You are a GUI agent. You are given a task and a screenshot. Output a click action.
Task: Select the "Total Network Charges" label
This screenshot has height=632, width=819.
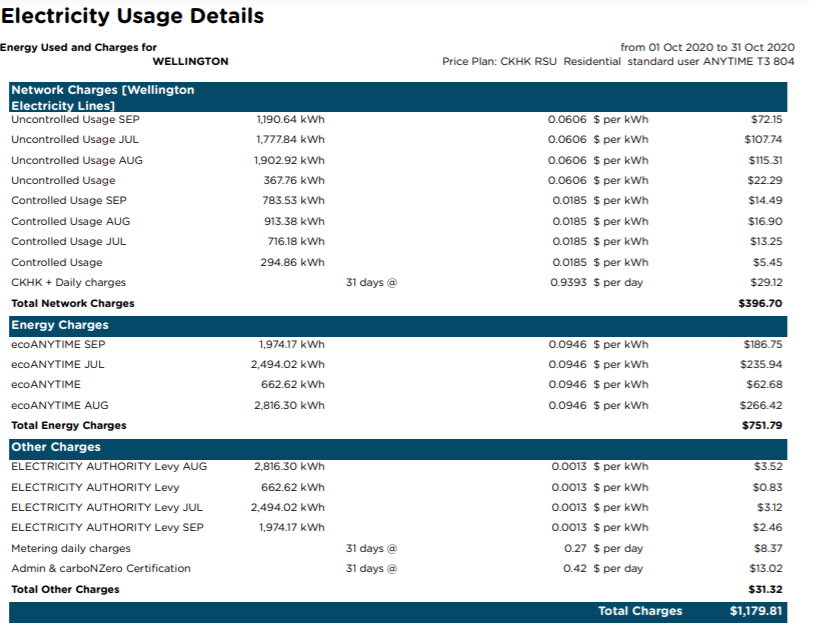[73, 303]
